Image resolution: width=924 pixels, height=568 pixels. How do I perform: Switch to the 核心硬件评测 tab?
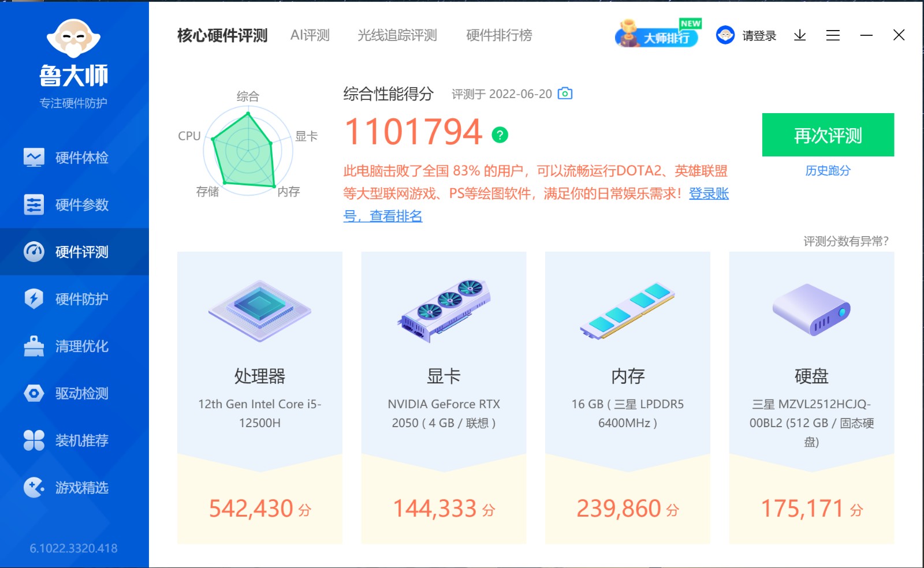(222, 36)
